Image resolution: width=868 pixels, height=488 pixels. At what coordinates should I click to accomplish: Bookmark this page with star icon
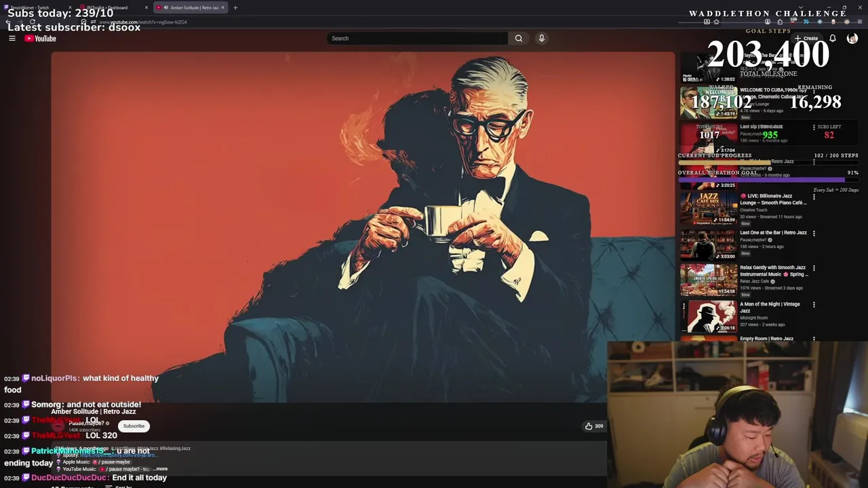pos(716,22)
